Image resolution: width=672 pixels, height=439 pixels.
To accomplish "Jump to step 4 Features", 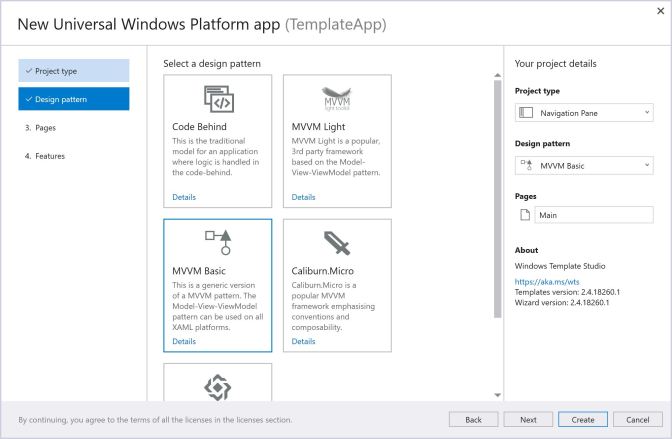I will (x=45, y=156).
